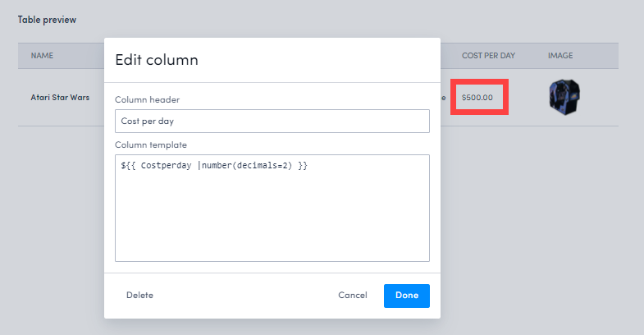Cancel the Edit column dialog
The height and width of the screenshot is (335, 644).
pos(352,296)
